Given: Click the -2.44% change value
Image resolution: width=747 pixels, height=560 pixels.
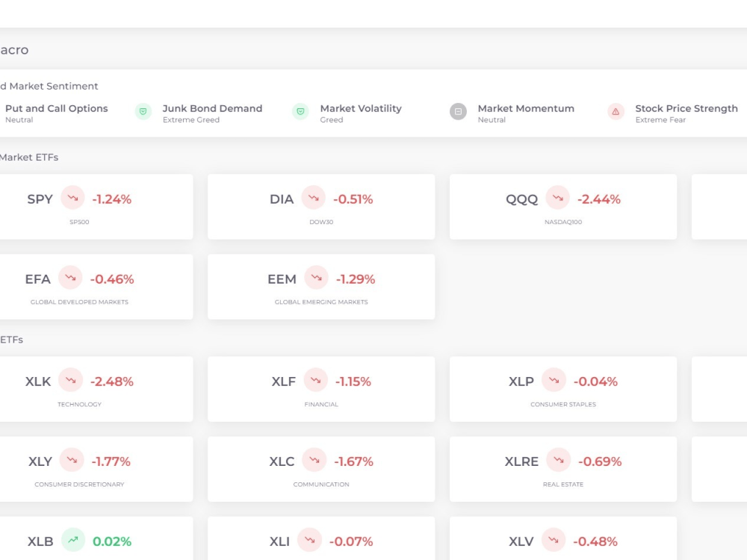Looking at the screenshot, I should 599,199.
